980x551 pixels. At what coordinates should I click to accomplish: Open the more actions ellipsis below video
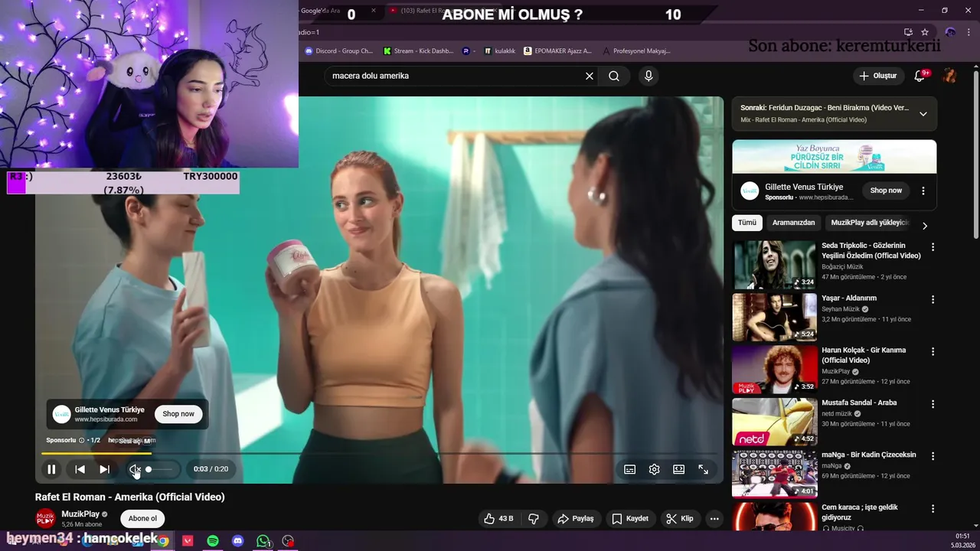pos(714,519)
